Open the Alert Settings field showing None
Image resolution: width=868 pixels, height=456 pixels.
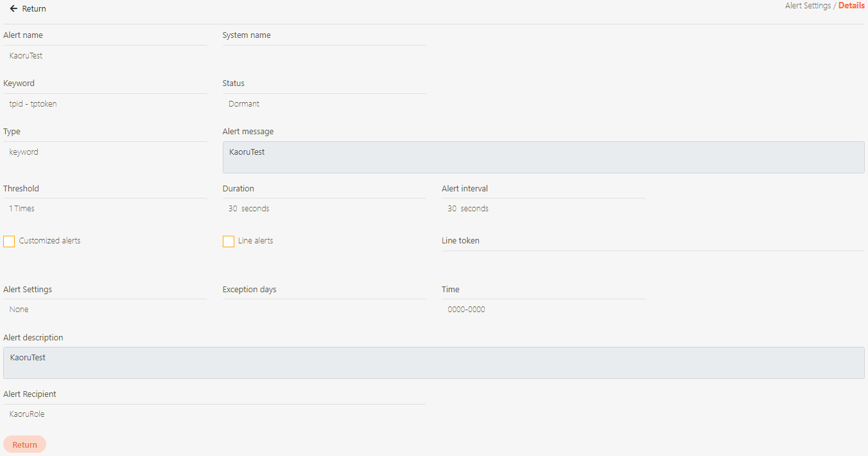(x=105, y=310)
